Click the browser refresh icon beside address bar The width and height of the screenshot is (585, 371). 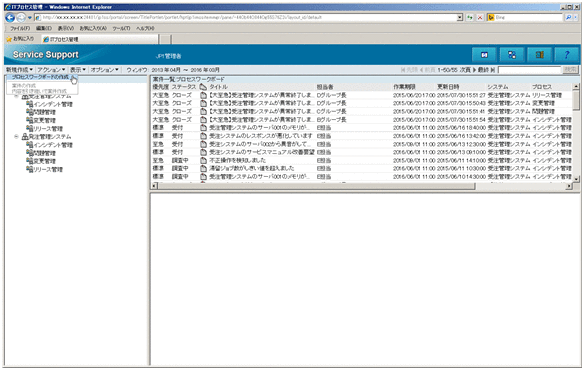[470, 18]
